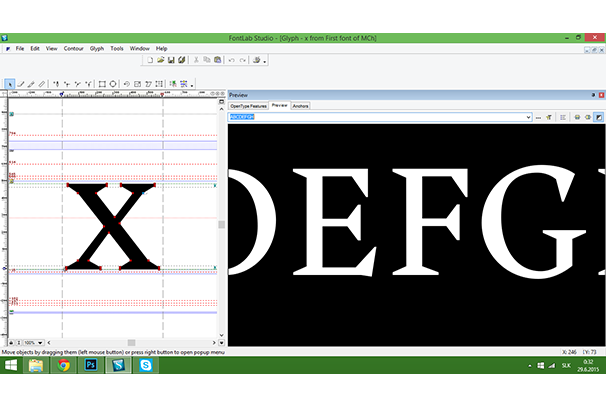Click the Open folder icon in the toolbar

pos(160,61)
